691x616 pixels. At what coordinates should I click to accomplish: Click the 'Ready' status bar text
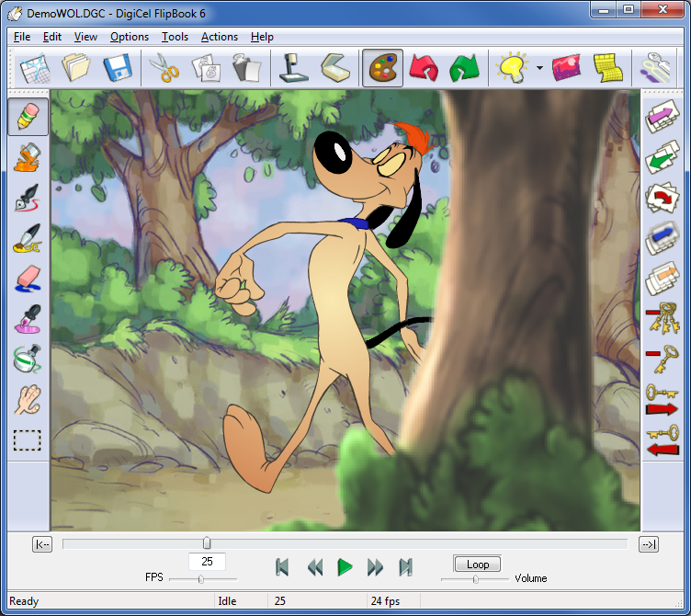[24, 601]
